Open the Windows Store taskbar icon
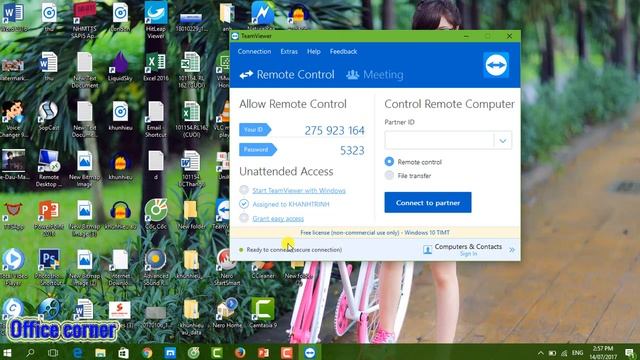This screenshot has width=640, height=360. pos(124,353)
